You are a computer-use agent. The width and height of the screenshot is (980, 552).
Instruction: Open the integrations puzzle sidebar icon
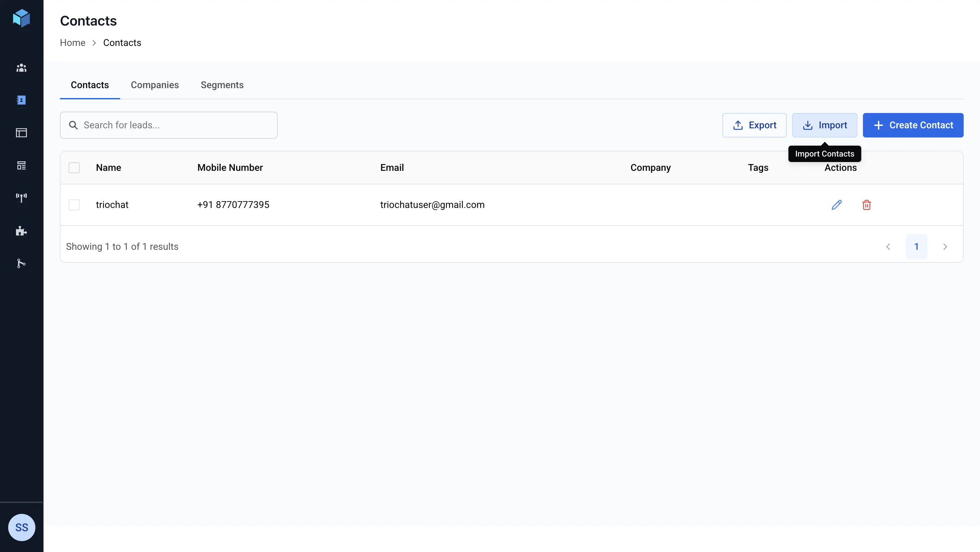coord(21,231)
